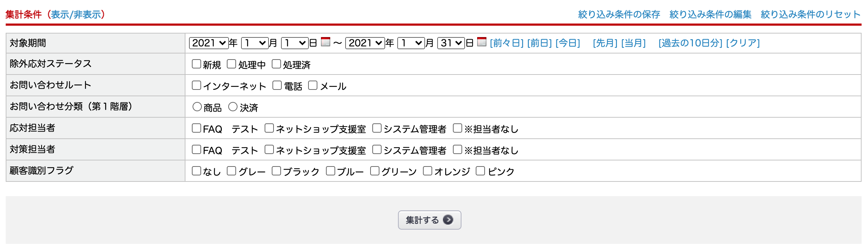Set period with the 先月 shortcut
The height and width of the screenshot is (251, 868).
point(605,43)
